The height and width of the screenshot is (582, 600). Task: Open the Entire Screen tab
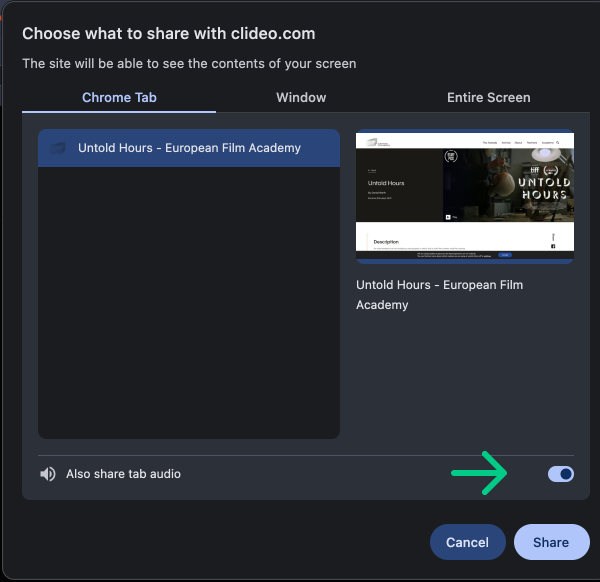488,97
